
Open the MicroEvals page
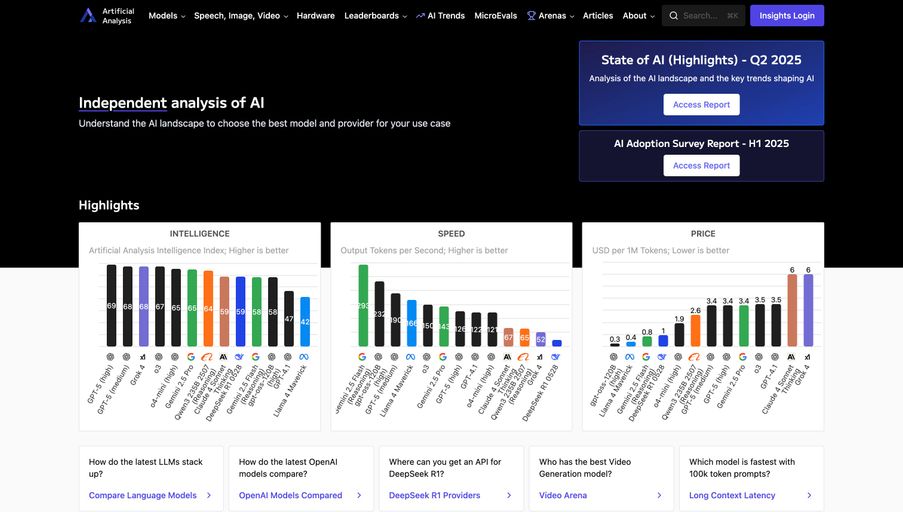(x=497, y=16)
